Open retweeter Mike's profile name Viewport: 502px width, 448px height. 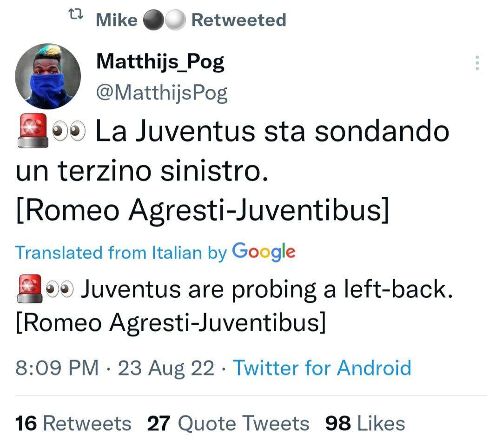pyautogui.click(x=116, y=20)
